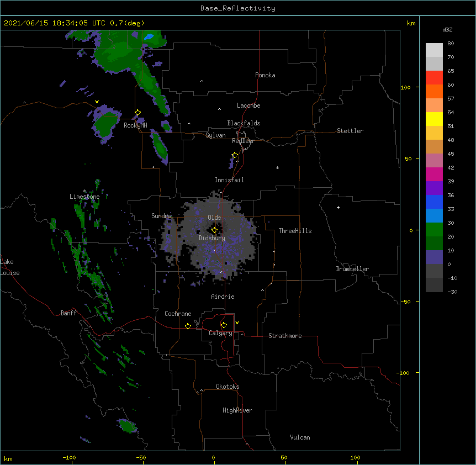Click the Ponoka city label
This screenshot has width=476, height=465.
(265, 75)
